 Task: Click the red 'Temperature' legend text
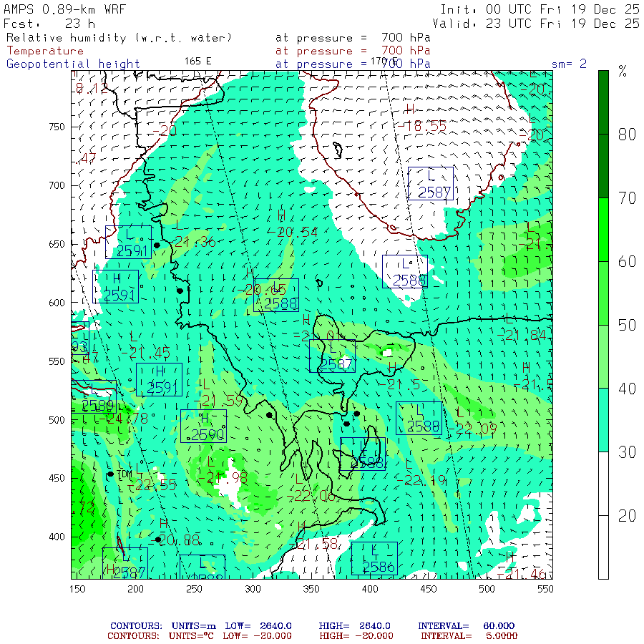tap(45, 51)
